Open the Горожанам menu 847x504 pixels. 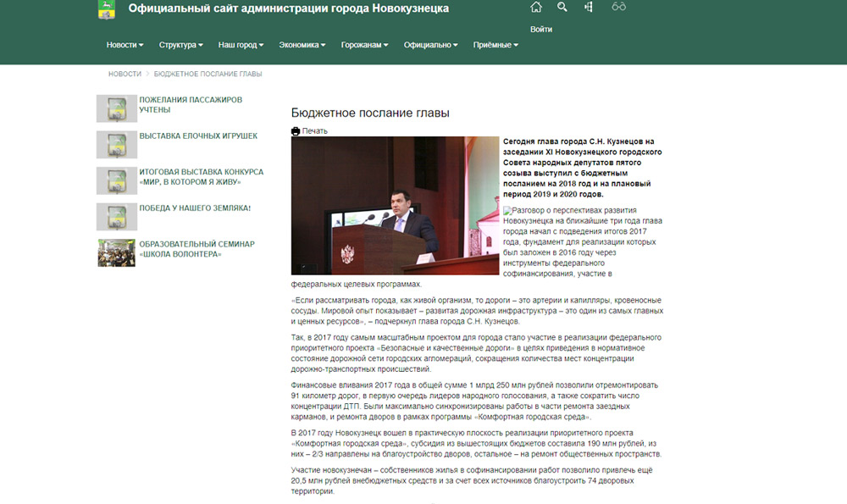(x=364, y=45)
